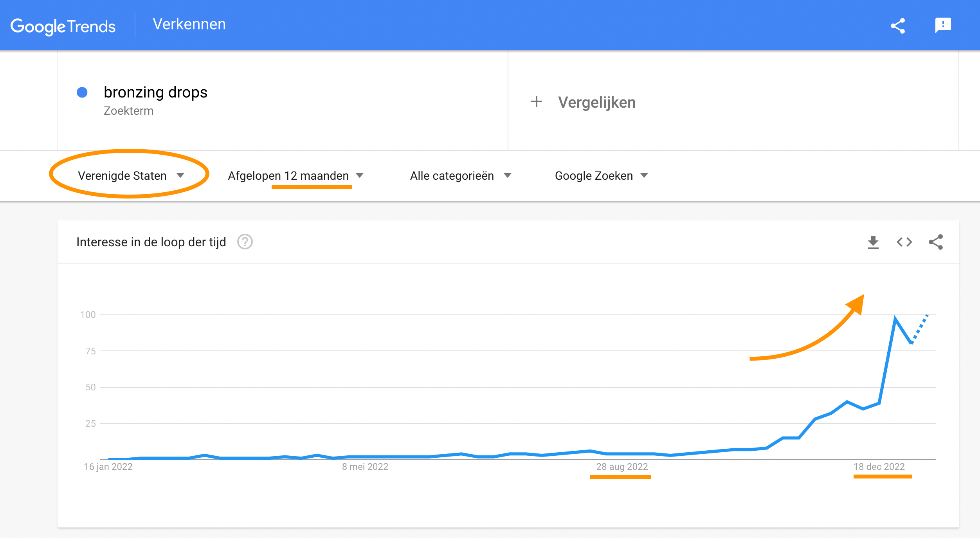This screenshot has width=980, height=538.
Task: Click the Vergelijken add comparison button
Action: pyautogui.click(x=583, y=102)
